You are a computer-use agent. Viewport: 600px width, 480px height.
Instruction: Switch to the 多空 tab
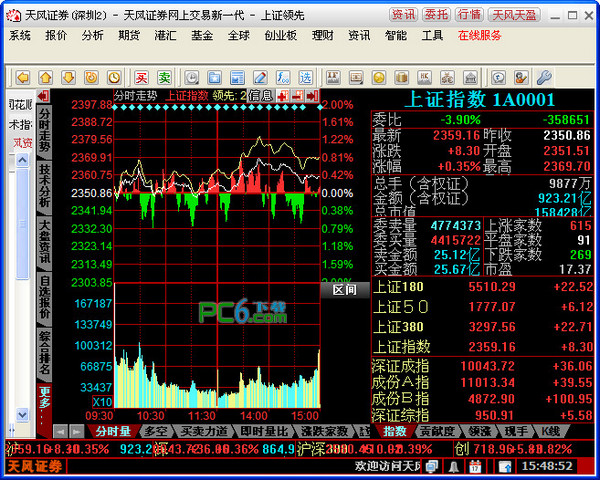pyautogui.click(x=155, y=431)
